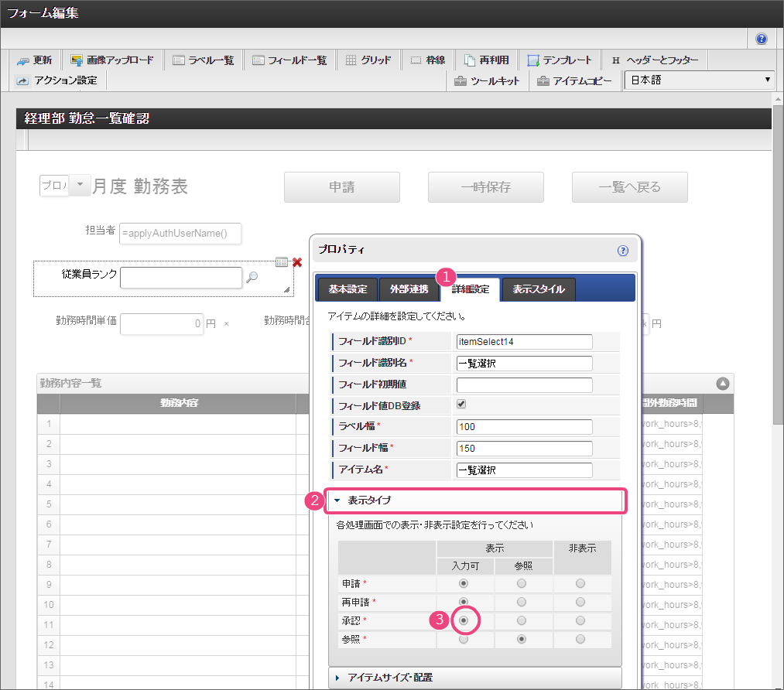Click the vertical scrollbar on the right
The width and height of the screenshot is (784, 690).
coord(777,309)
